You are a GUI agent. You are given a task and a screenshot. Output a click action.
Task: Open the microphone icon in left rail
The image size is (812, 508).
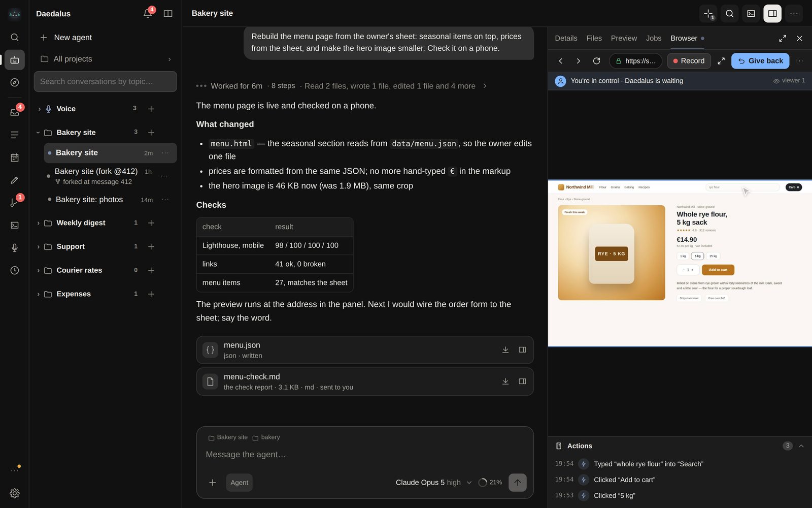[x=15, y=247]
